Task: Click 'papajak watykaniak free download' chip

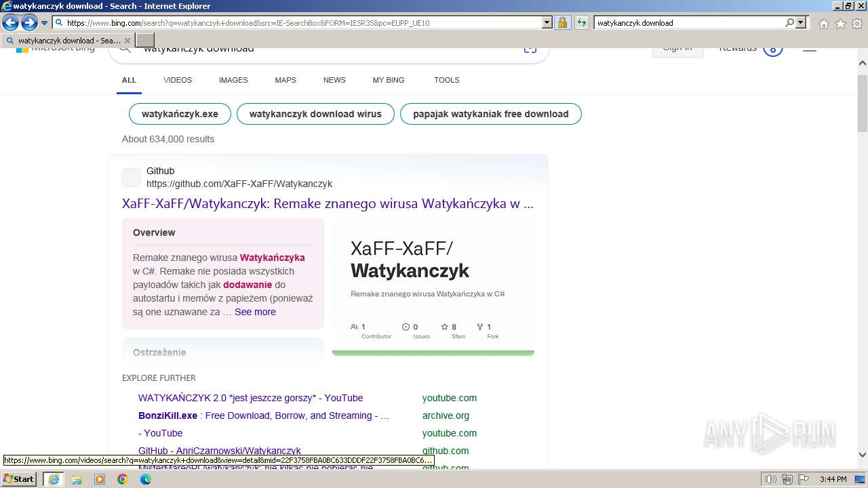Action: (491, 114)
